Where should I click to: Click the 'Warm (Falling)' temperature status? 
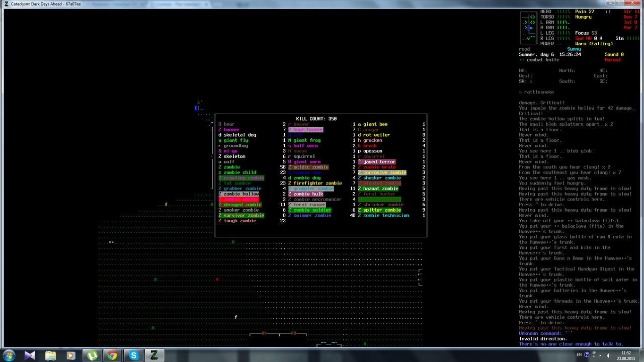(x=594, y=44)
